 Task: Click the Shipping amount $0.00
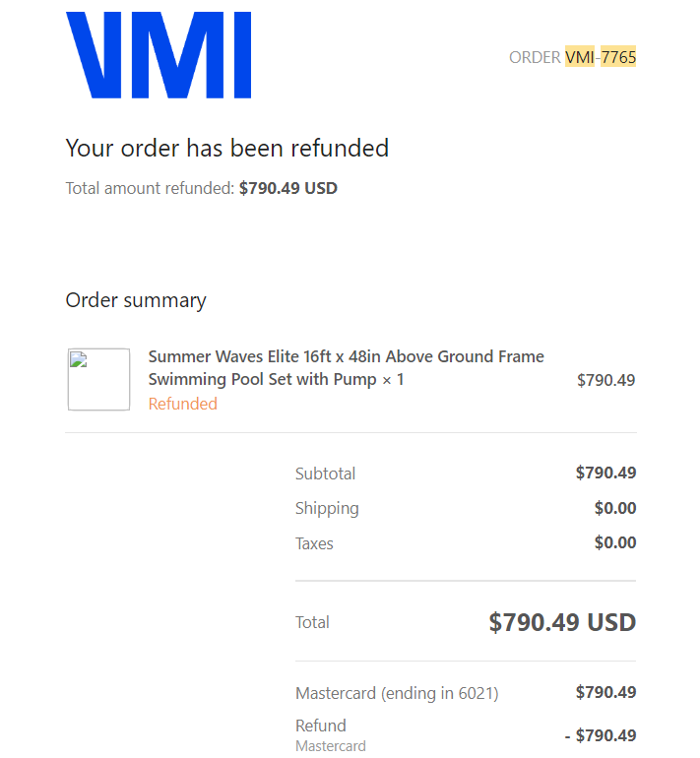coord(615,508)
